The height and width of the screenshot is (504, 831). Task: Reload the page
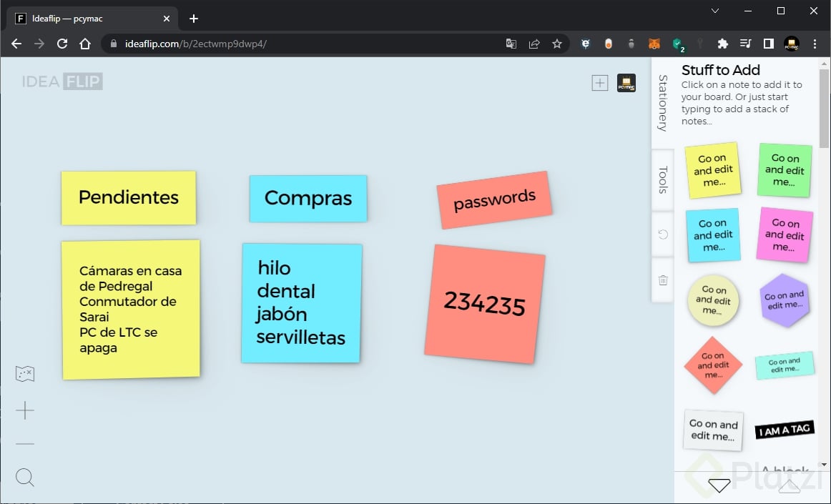pyautogui.click(x=62, y=44)
